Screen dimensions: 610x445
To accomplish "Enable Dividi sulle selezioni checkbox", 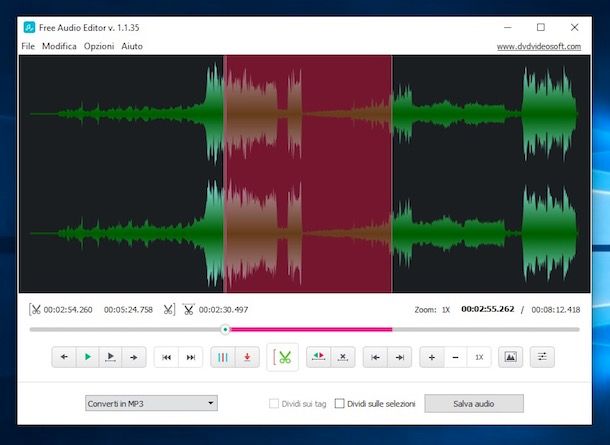I will coord(340,403).
